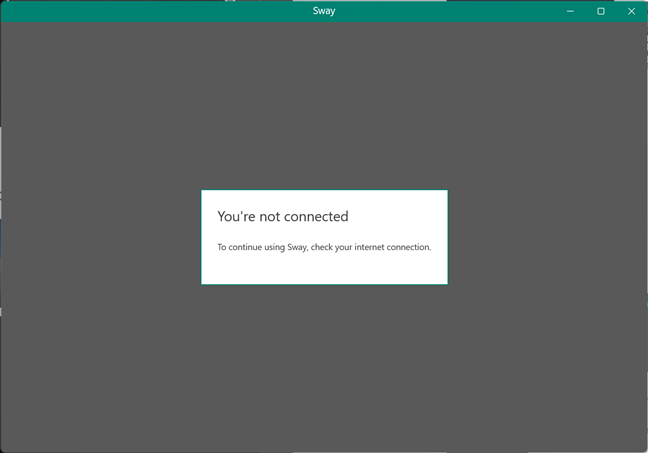Maximize the Sway window
This screenshot has height=453, width=648.
600,11
